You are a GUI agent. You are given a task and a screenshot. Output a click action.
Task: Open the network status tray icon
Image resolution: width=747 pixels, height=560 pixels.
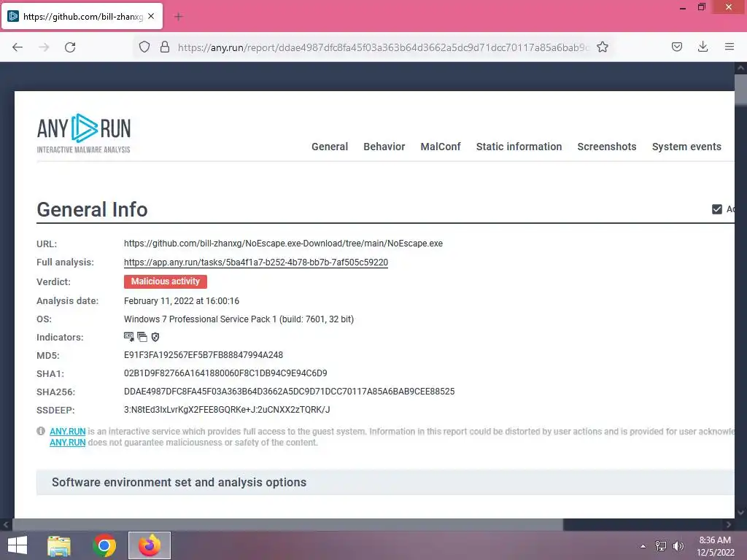tap(661, 546)
